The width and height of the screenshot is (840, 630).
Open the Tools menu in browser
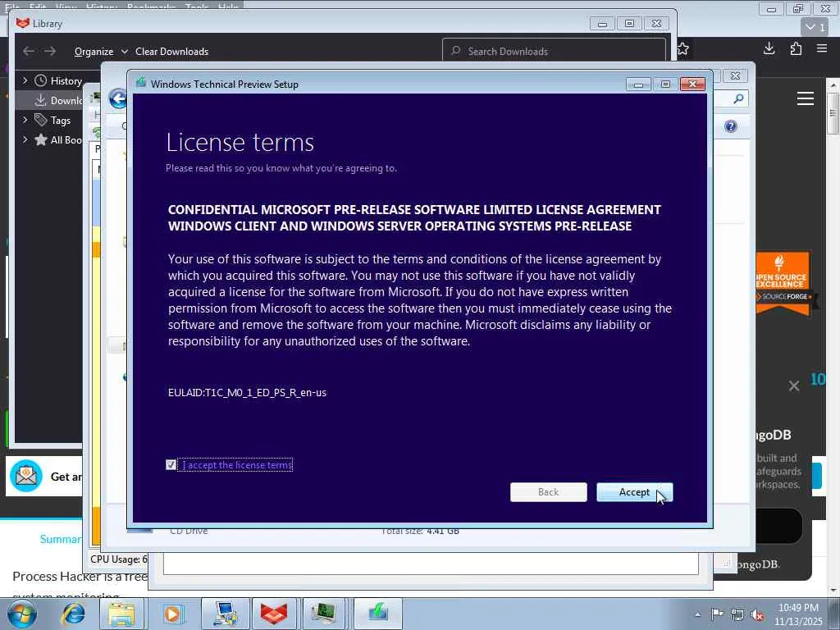tap(197, 6)
